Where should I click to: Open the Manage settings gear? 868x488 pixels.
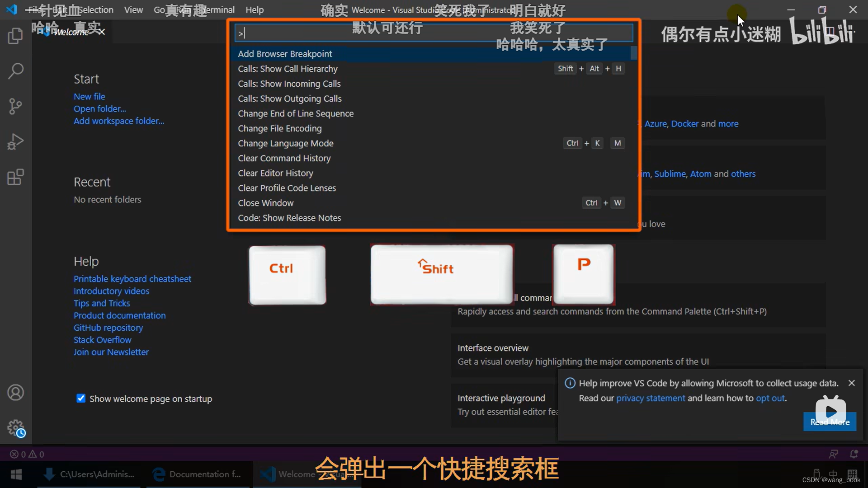coord(16,427)
